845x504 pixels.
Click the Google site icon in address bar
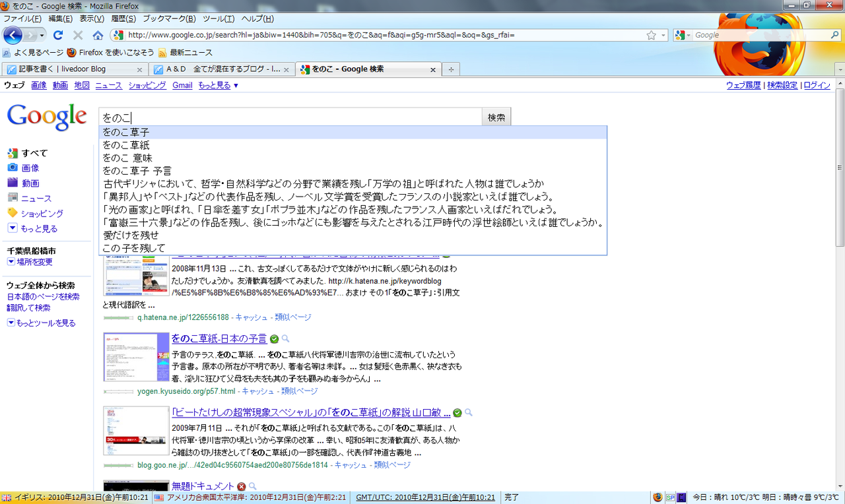(118, 35)
